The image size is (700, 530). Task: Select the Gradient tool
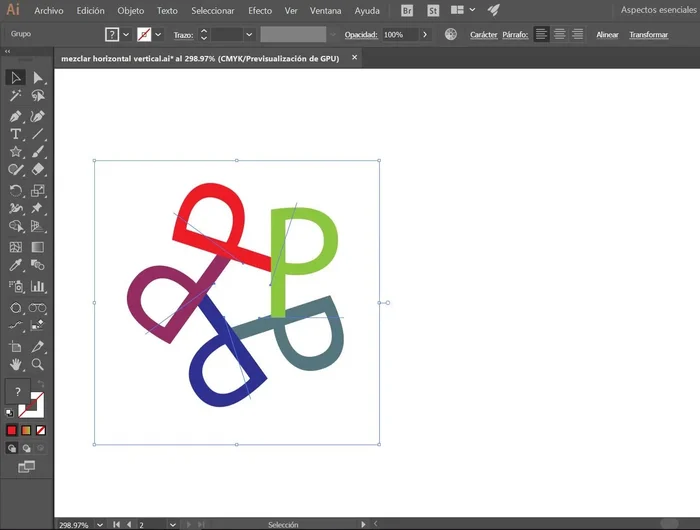[38, 247]
